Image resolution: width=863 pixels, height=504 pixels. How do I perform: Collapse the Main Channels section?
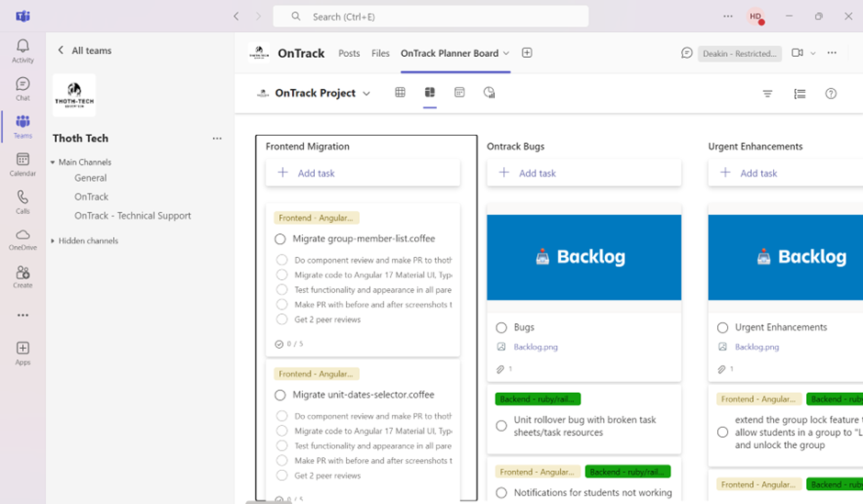click(x=53, y=162)
